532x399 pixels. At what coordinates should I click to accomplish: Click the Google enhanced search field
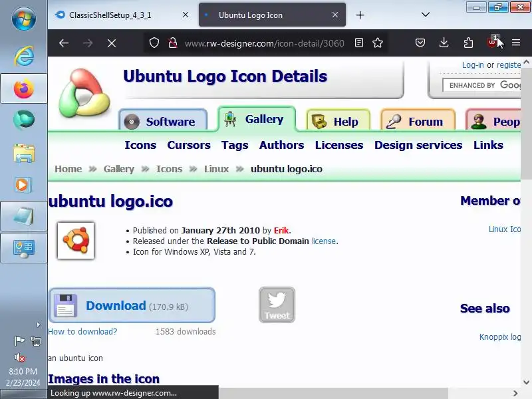pyautogui.click(x=481, y=85)
